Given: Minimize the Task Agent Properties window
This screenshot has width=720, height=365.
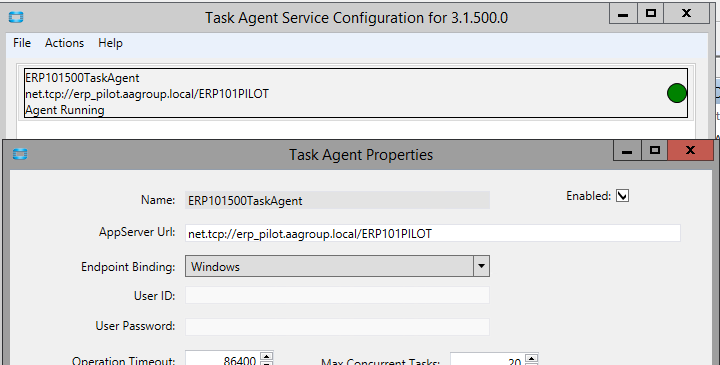Looking at the screenshot, I should coord(627,151).
